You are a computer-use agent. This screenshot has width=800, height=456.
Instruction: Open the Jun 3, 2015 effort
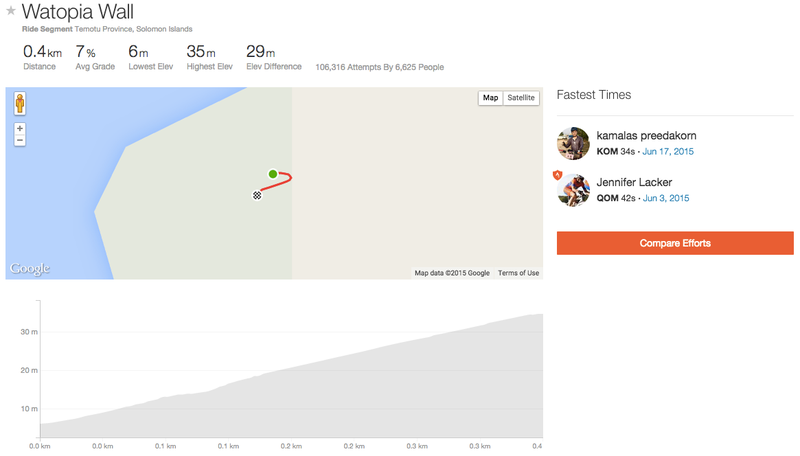(666, 198)
